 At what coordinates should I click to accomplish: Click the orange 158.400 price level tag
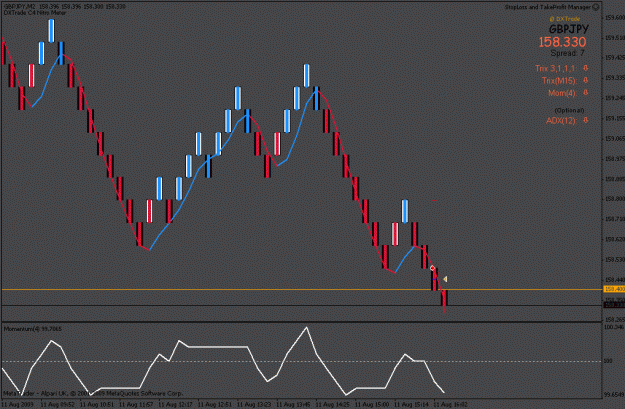[x=614, y=289]
